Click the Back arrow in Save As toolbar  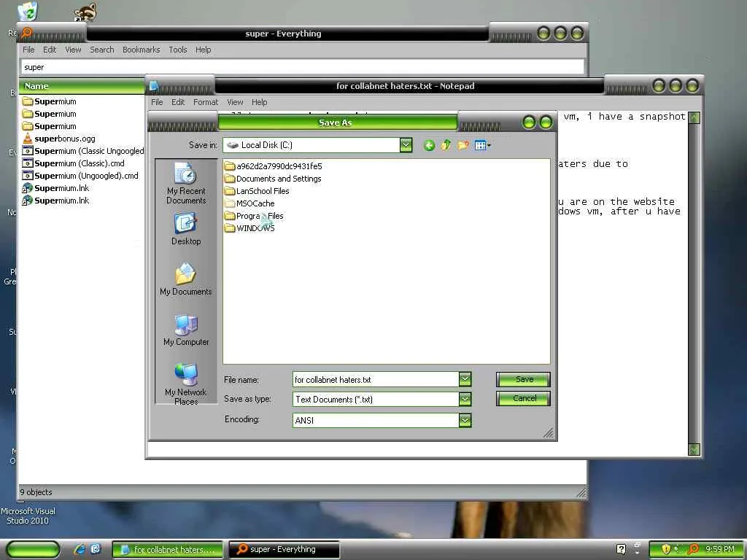point(429,145)
